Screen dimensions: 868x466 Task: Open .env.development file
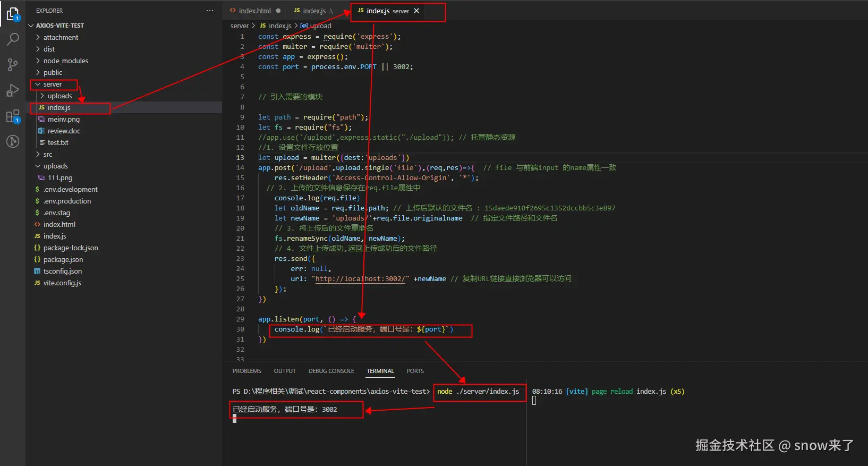point(124,189)
